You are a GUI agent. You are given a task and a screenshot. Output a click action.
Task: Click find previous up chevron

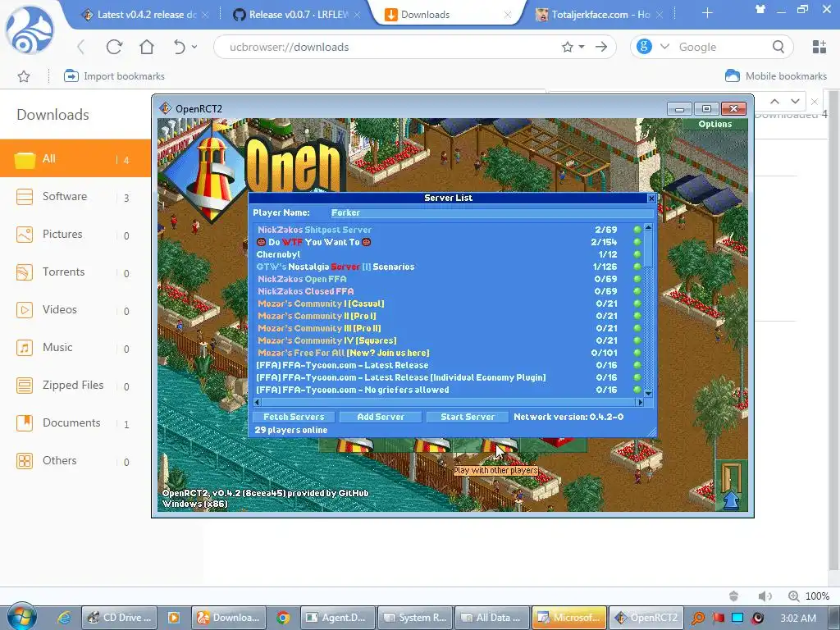[x=774, y=101]
